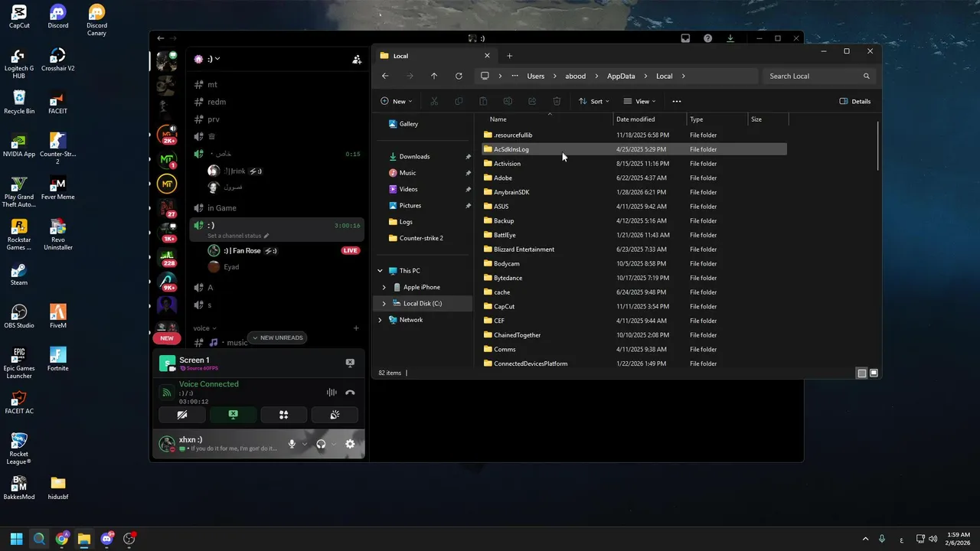Open Discord soundboard button
This screenshot has height=551, width=980.
tap(335, 415)
